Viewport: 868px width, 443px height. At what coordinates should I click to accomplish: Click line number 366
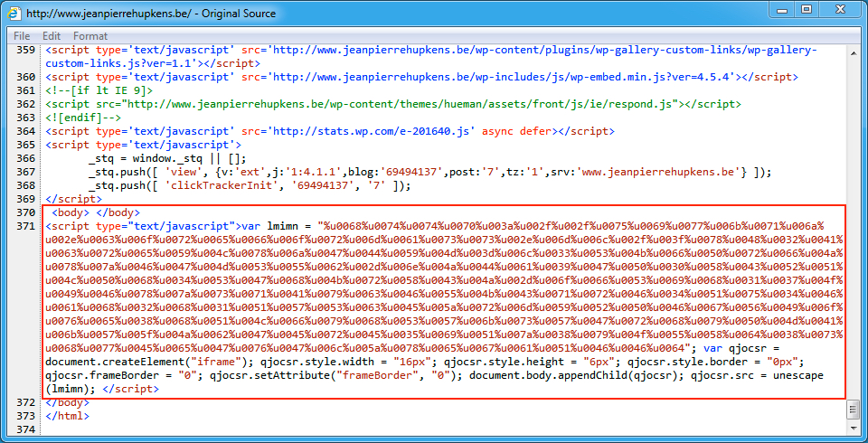pyautogui.click(x=25, y=158)
